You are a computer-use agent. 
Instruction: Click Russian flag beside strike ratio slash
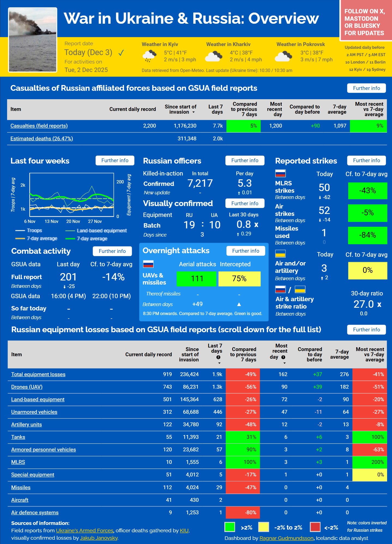(281, 289)
